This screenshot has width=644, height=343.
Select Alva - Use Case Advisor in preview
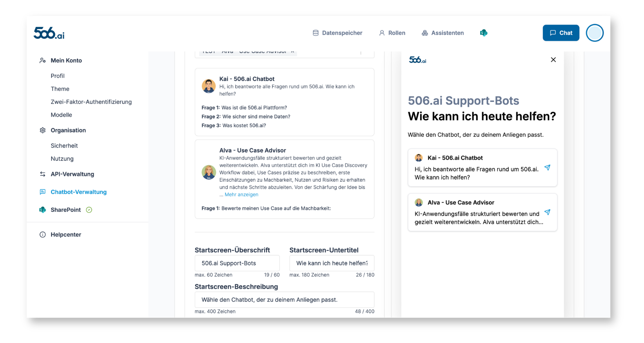482,212
